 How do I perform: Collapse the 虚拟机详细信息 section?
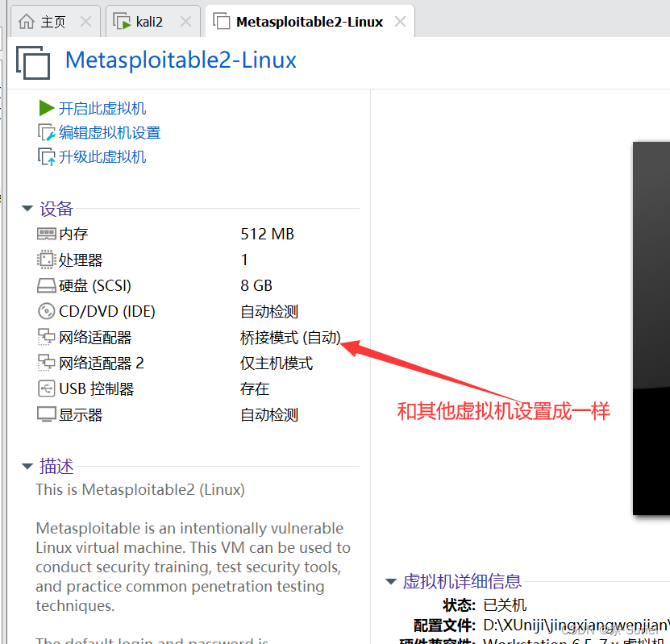[x=390, y=581]
